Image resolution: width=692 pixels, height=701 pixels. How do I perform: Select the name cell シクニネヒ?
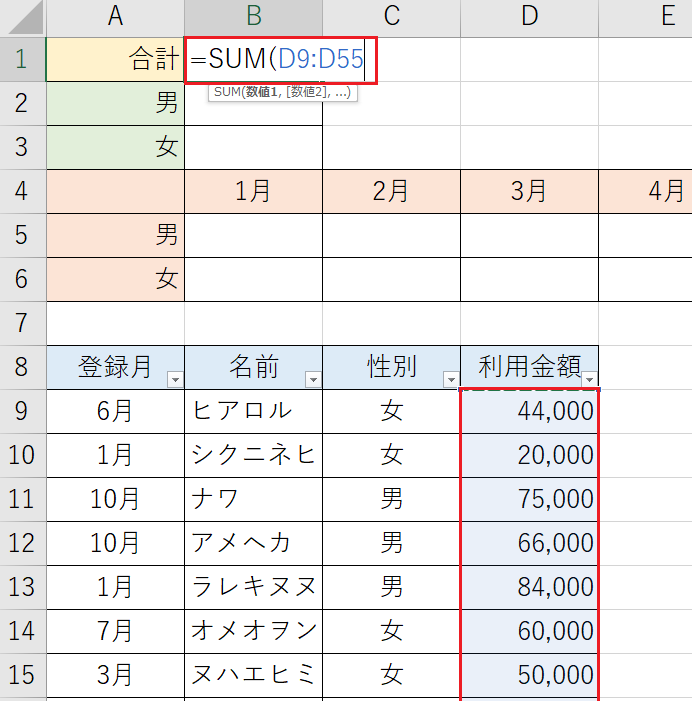(253, 455)
